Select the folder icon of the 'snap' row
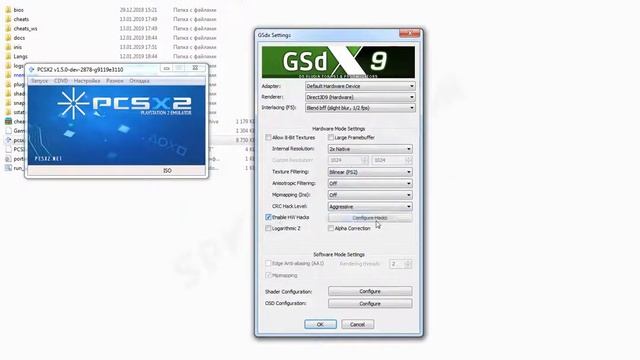640x360 pixels. pos(8,103)
